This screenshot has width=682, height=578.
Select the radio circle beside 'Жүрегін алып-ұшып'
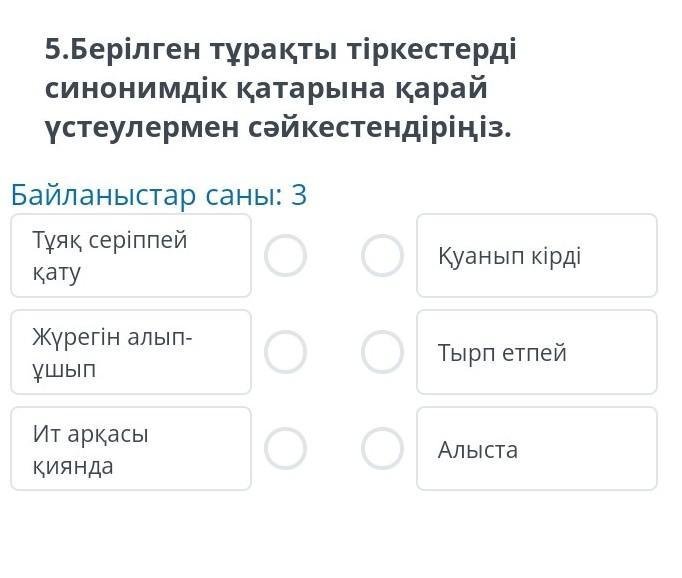click(x=285, y=352)
